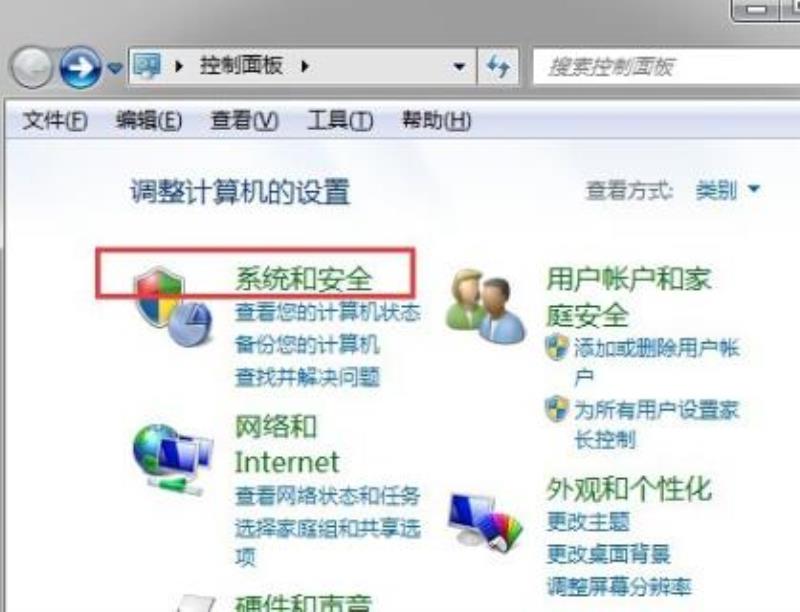The width and height of the screenshot is (800, 612).
Task: Click the Control Panel icon in address bar
Action: [x=147, y=66]
